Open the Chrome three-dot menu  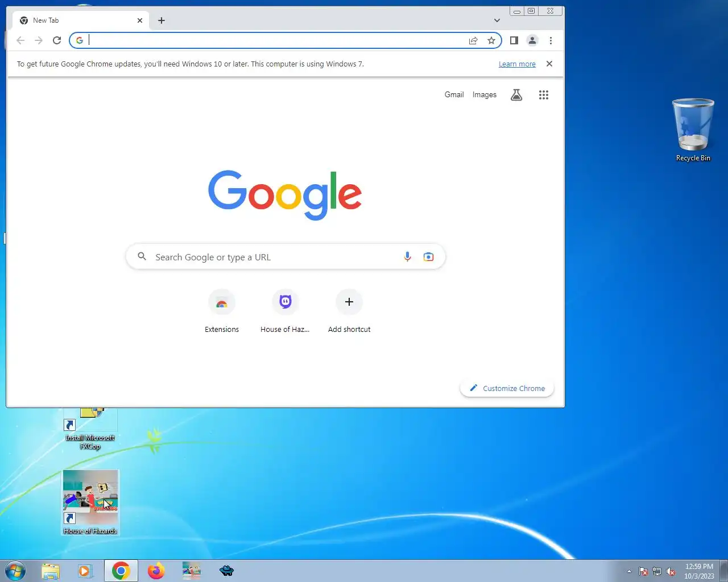[551, 40]
